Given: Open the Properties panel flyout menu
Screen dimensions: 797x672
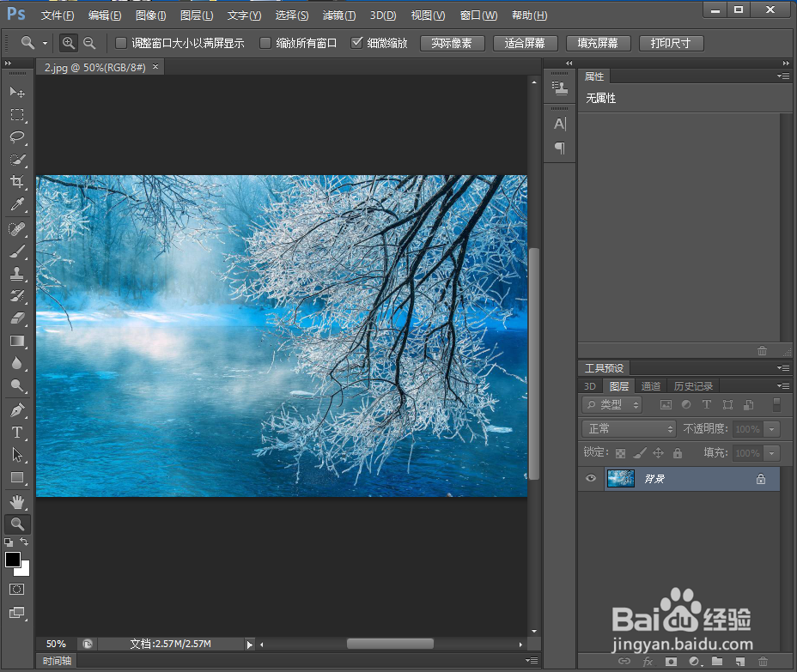Looking at the screenshot, I should pyautogui.click(x=783, y=76).
